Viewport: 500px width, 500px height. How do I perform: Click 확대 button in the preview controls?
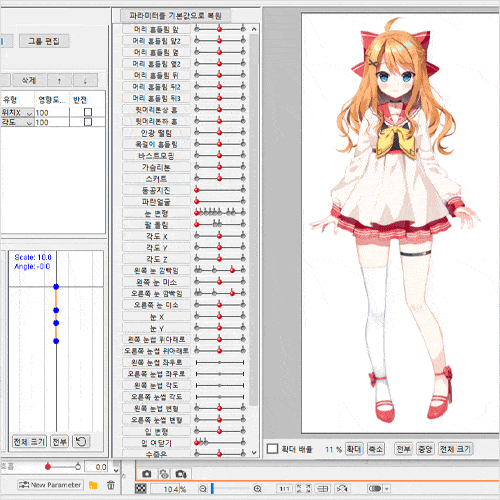(x=353, y=449)
